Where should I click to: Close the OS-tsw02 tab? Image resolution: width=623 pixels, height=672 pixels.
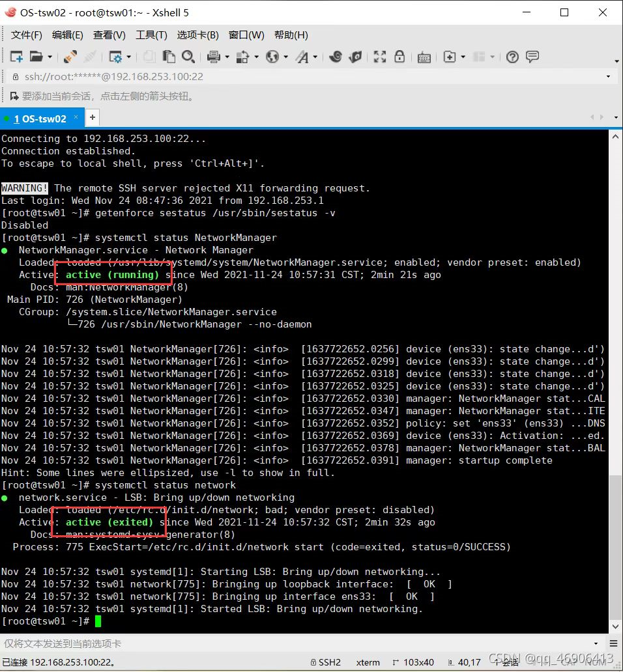pyautogui.click(x=76, y=117)
